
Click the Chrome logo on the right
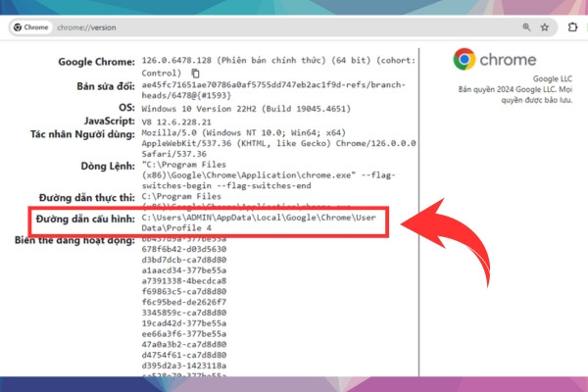(465, 59)
